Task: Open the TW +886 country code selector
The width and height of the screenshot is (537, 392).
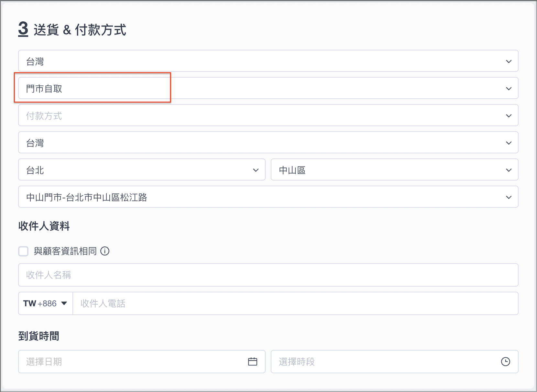Action: [46, 303]
